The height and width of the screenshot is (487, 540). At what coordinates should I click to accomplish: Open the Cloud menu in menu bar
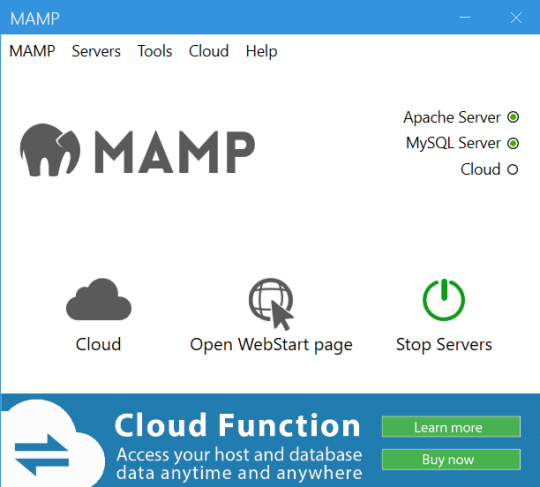[209, 51]
